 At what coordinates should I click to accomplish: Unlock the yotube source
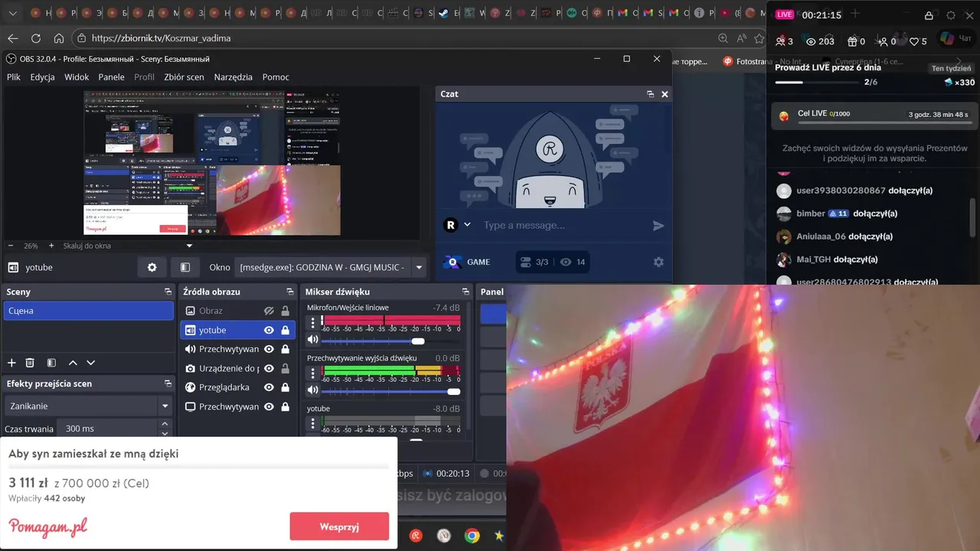285,330
